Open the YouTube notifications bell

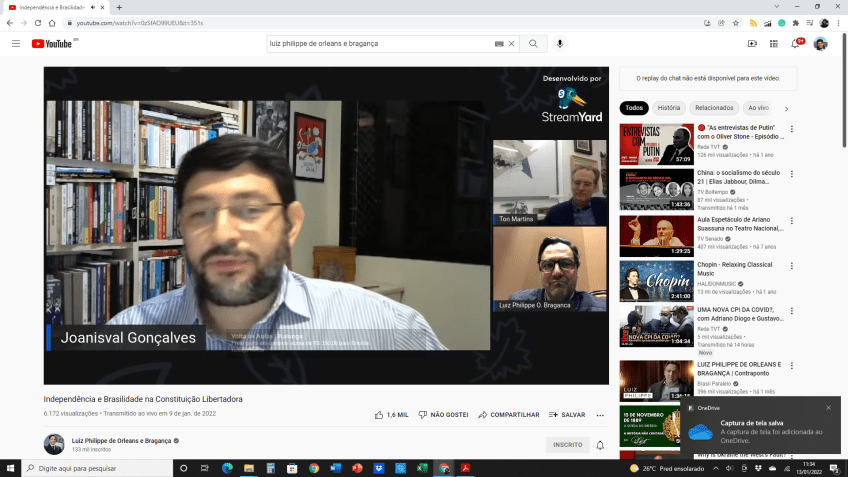pos(796,44)
